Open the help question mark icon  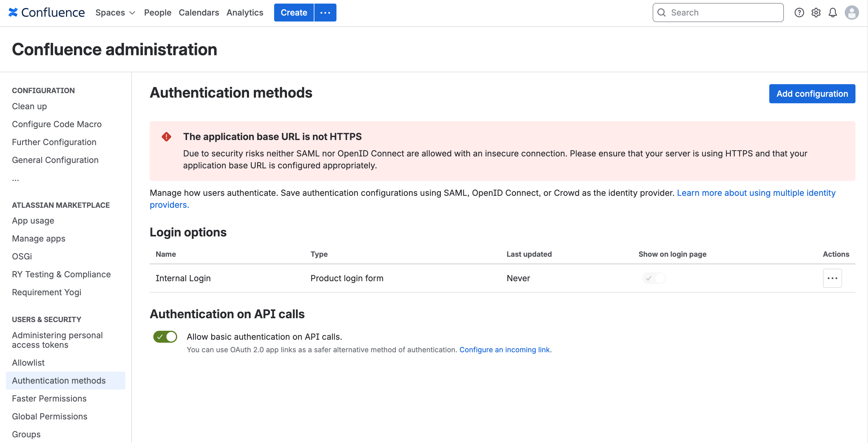coord(799,13)
